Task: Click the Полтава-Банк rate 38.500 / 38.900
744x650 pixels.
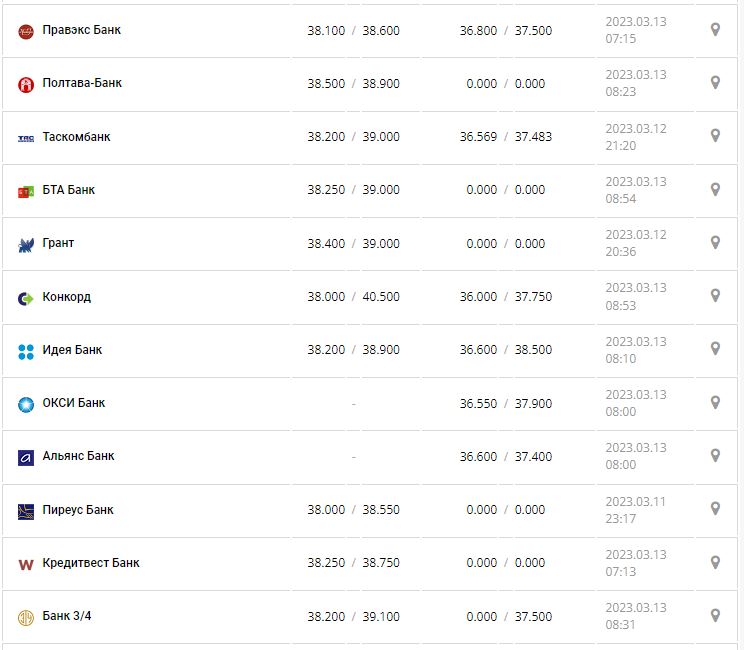Action: (353, 84)
